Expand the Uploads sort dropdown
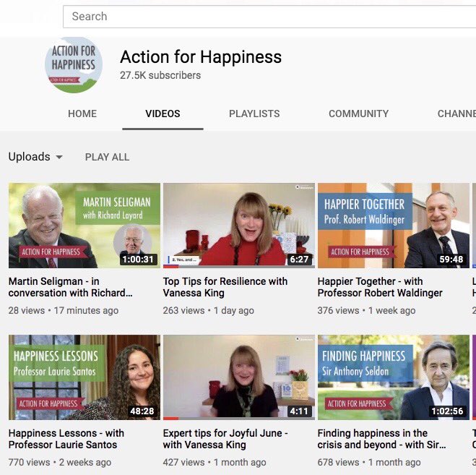 [x=35, y=157]
